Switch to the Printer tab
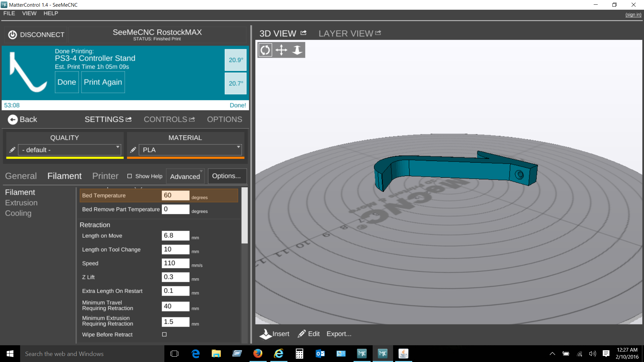Image resolution: width=644 pixels, height=362 pixels. (x=105, y=176)
